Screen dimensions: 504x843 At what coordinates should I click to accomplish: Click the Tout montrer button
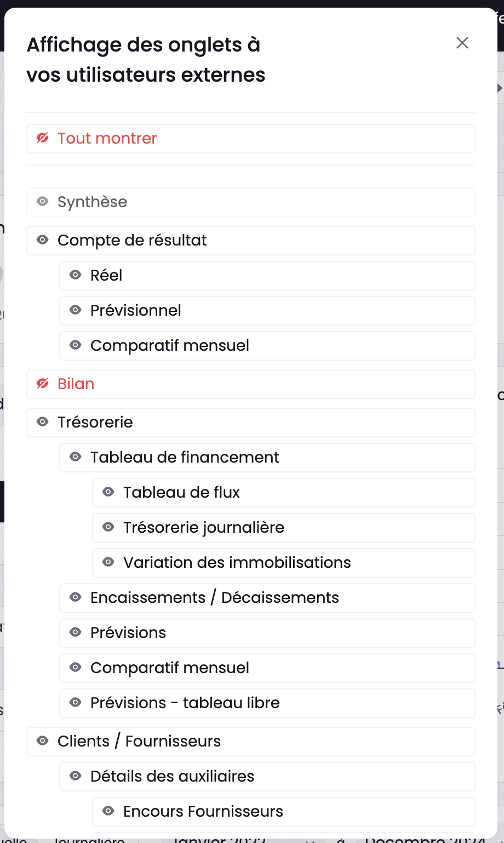(x=251, y=139)
